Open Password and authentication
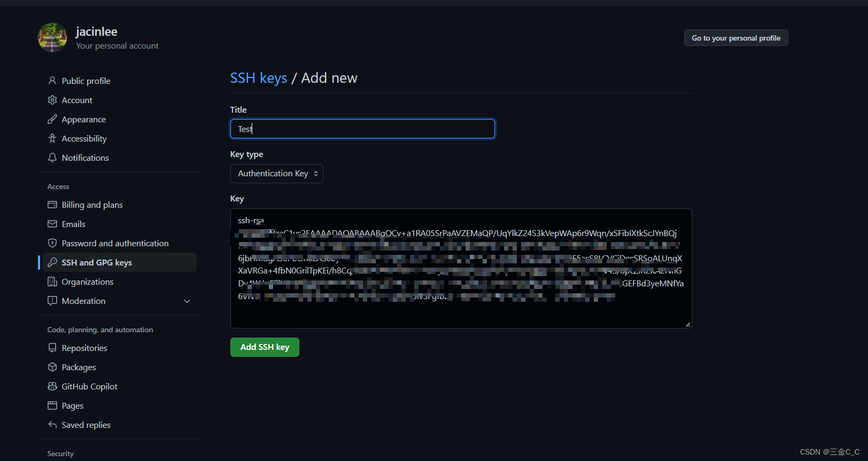This screenshot has height=461, width=868. 115,243
